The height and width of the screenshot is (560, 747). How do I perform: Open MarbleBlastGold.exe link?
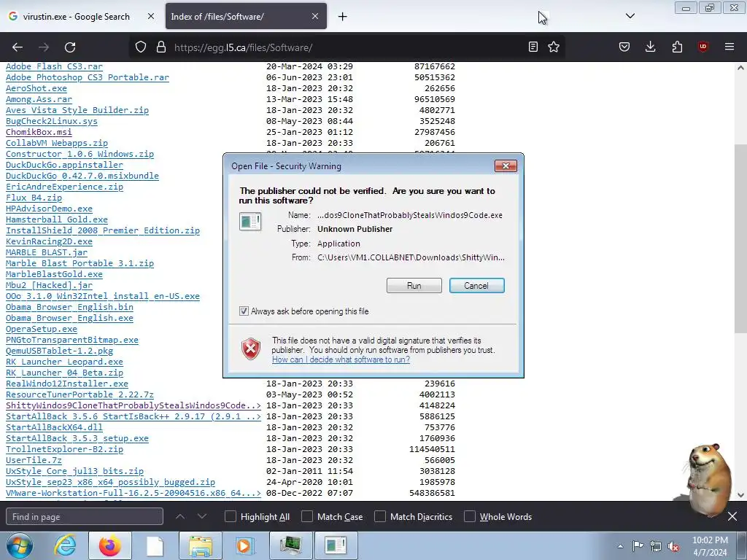tap(54, 274)
